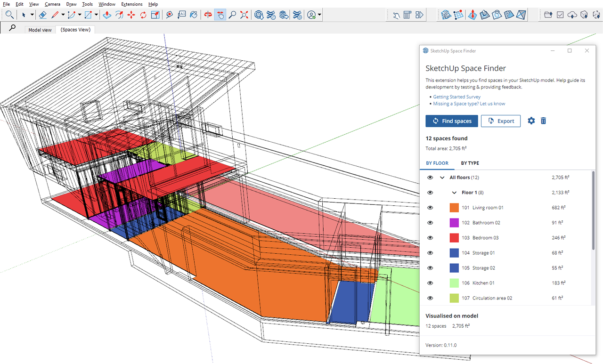The height and width of the screenshot is (364, 603).
Task: Activate the Orbit tool
Action: (x=208, y=15)
